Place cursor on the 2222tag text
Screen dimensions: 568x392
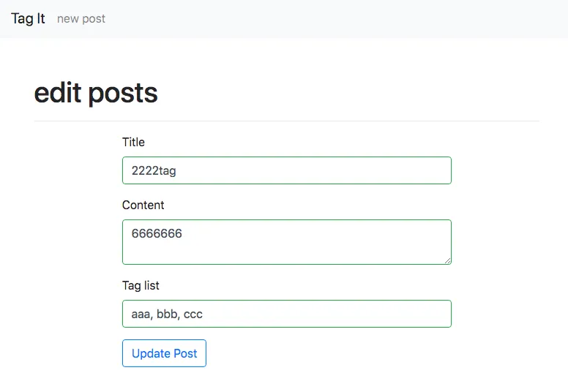pos(154,171)
